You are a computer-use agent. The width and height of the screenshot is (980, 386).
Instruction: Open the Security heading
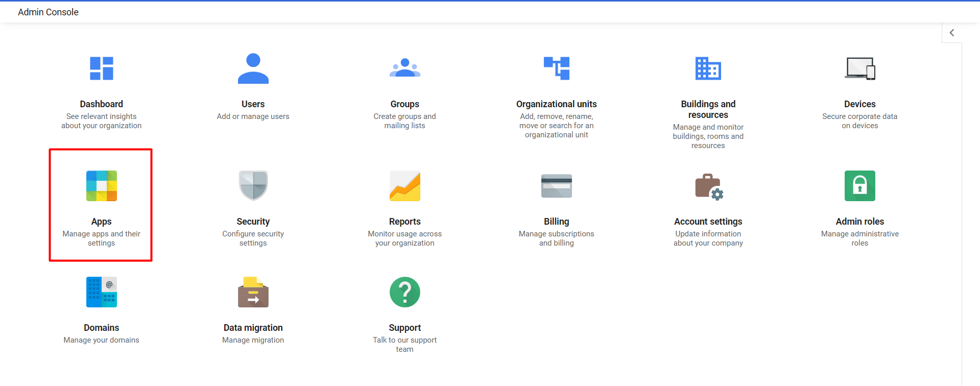click(253, 222)
